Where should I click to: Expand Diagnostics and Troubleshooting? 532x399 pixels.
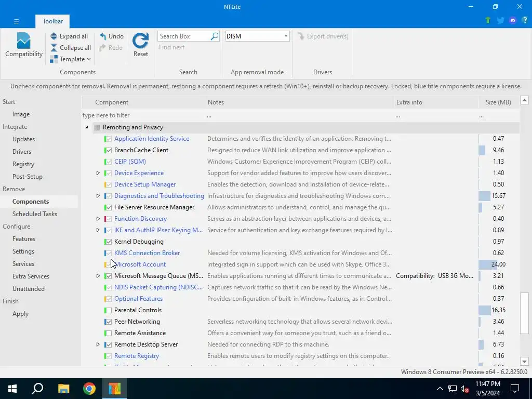coord(98,196)
